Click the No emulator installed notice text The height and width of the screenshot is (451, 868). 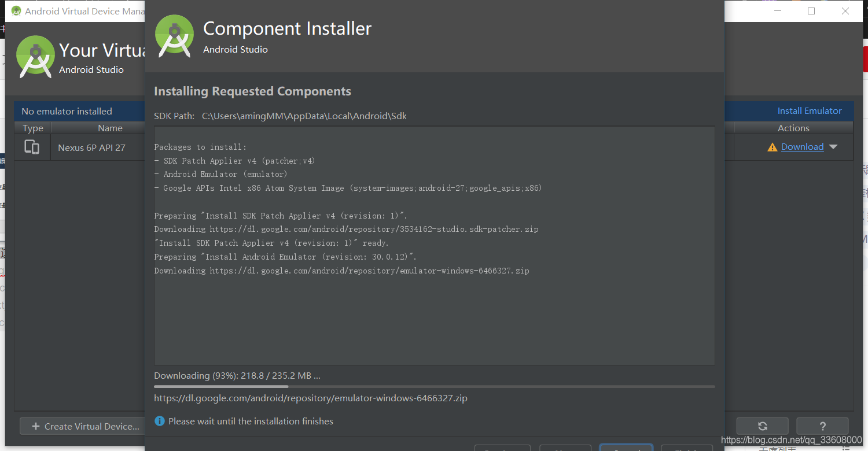(67, 111)
